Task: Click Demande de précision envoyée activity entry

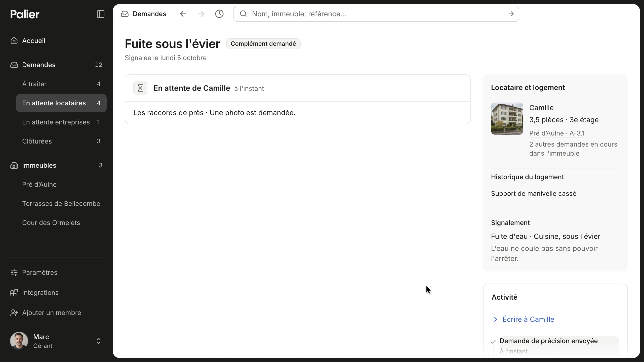Action: click(549, 341)
